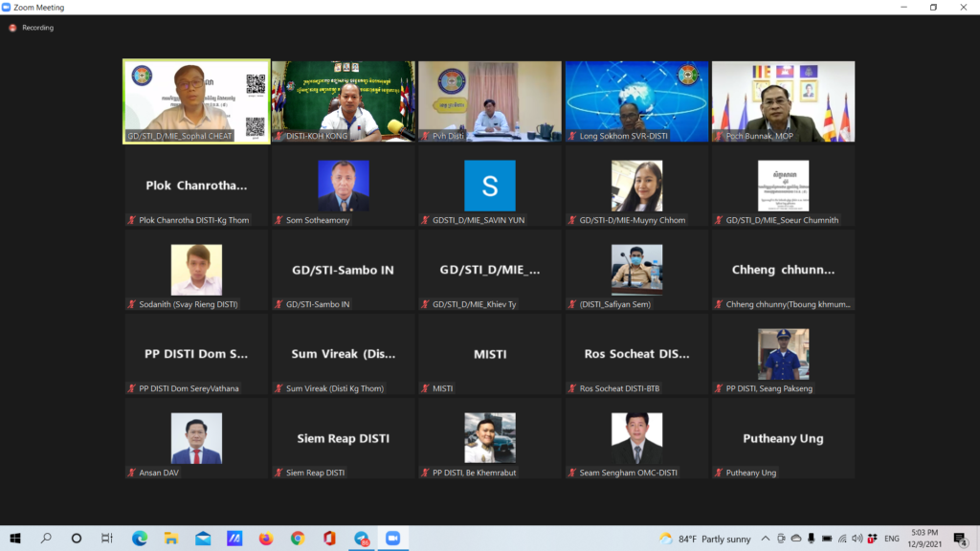Expand the hidden system tray icons
980x551 pixels.
point(766,539)
